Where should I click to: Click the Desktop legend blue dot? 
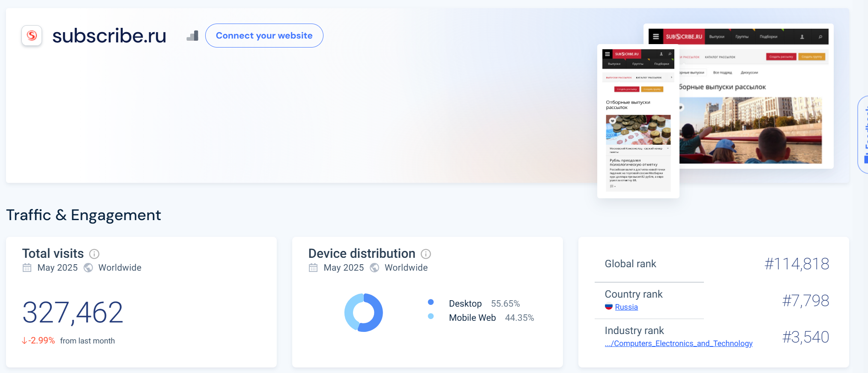tap(431, 302)
